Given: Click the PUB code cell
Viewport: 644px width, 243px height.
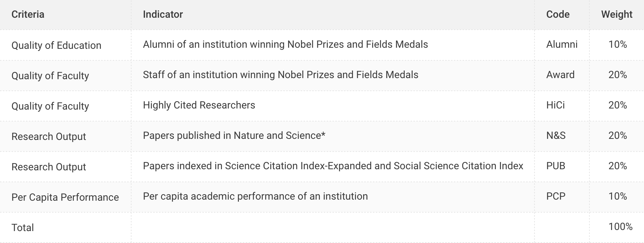Looking at the screenshot, I should click(x=555, y=166).
